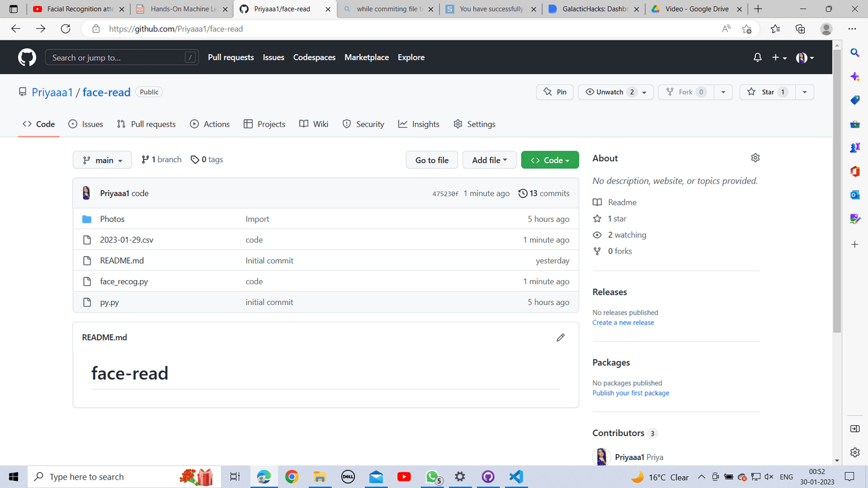Open Edge sidebar settings gear at bottom
868x488 pixels.
coord(855,452)
